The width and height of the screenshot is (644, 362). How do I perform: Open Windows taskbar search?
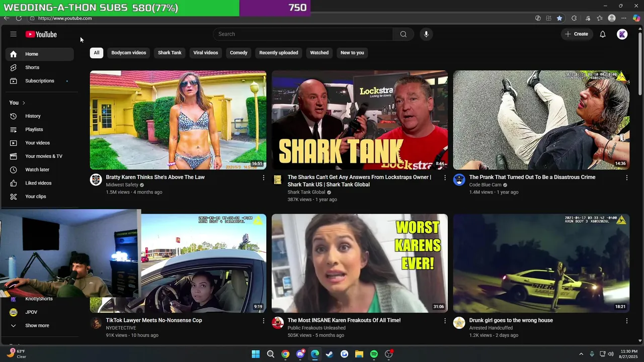(x=271, y=354)
